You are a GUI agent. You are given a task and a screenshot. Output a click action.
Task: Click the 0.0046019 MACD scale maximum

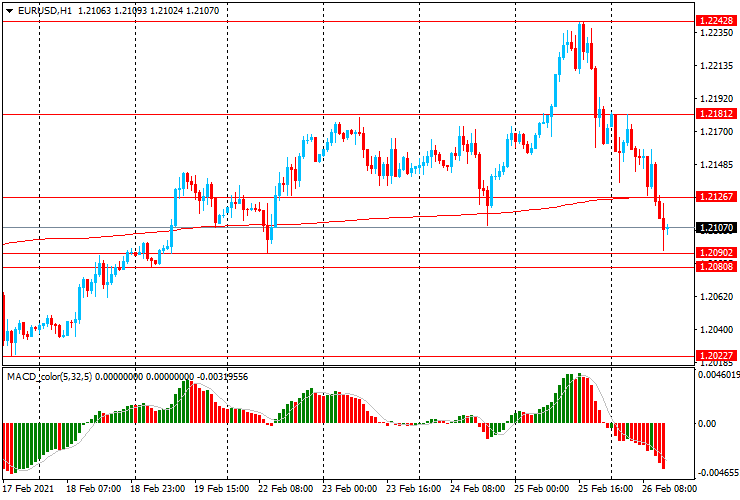[718, 375]
